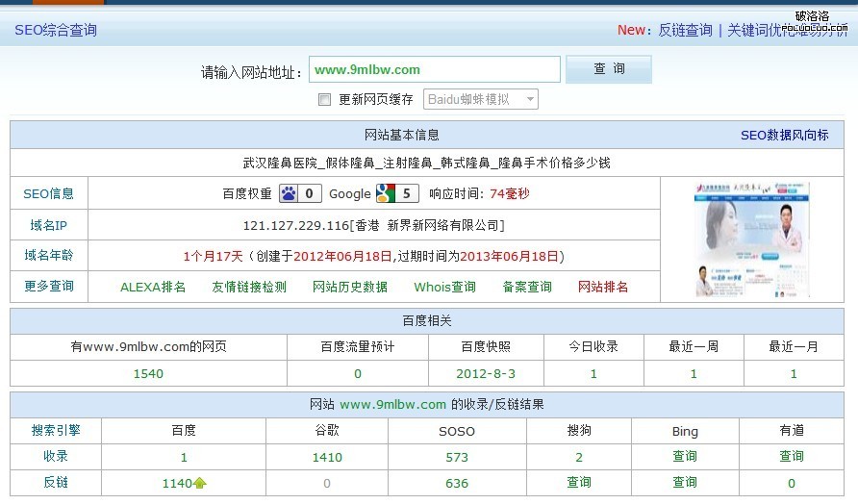Click the SEO综合查询 heading
Screen dimensions: 858x504
click(x=56, y=30)
